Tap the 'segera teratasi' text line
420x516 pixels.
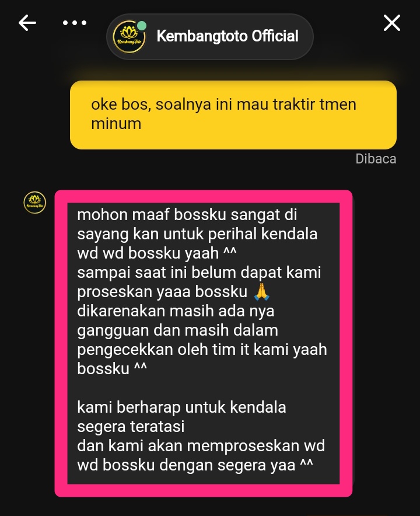pos(131,427)
